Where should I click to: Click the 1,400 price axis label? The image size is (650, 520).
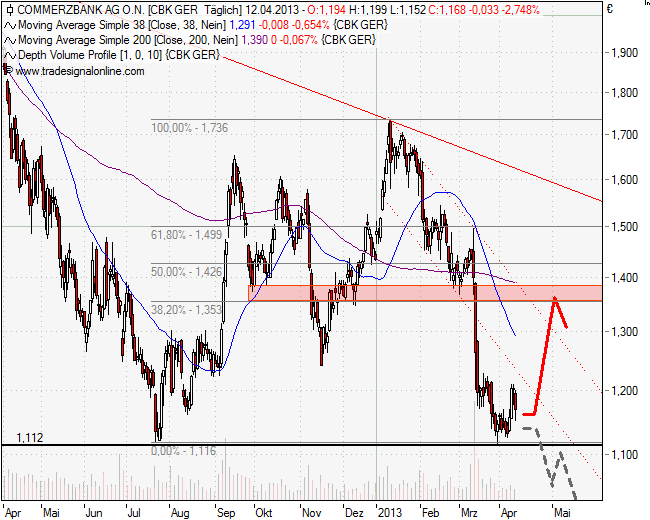[625, 277]
